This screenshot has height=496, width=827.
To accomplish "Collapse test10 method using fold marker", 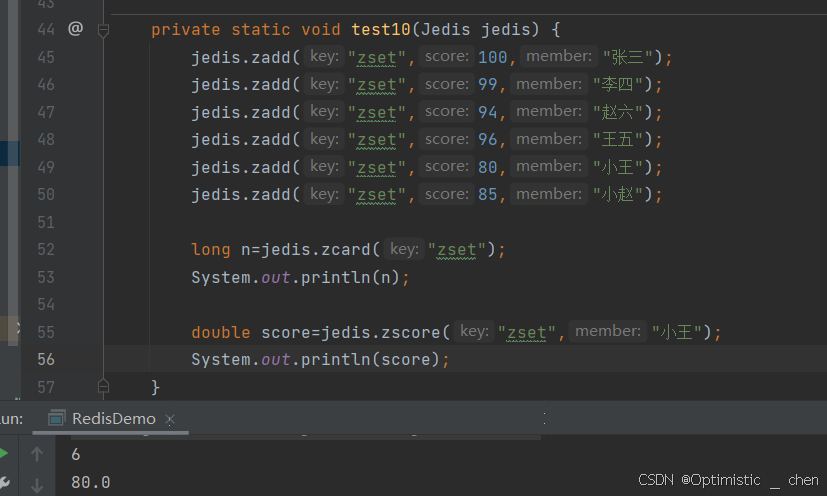I will pyautogui.click(x=102, y=30).
